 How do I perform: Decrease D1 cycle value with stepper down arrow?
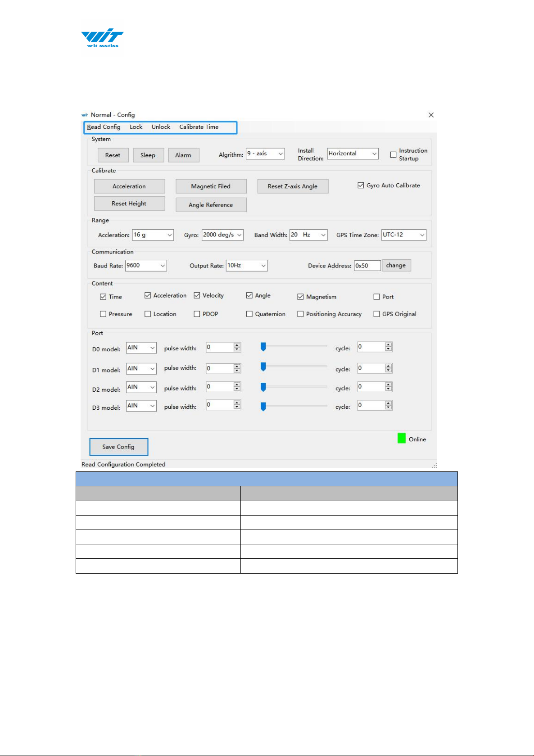click(x=389, y=371)
